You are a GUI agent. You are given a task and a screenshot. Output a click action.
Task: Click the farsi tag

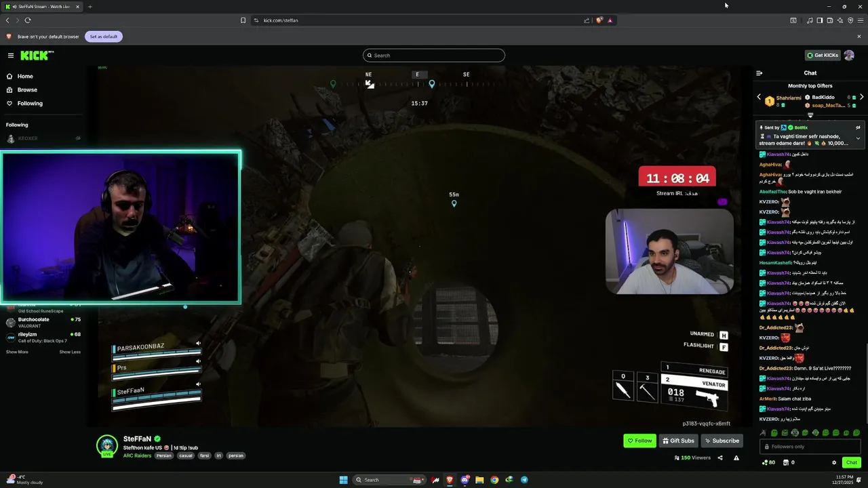pos(205,455)
